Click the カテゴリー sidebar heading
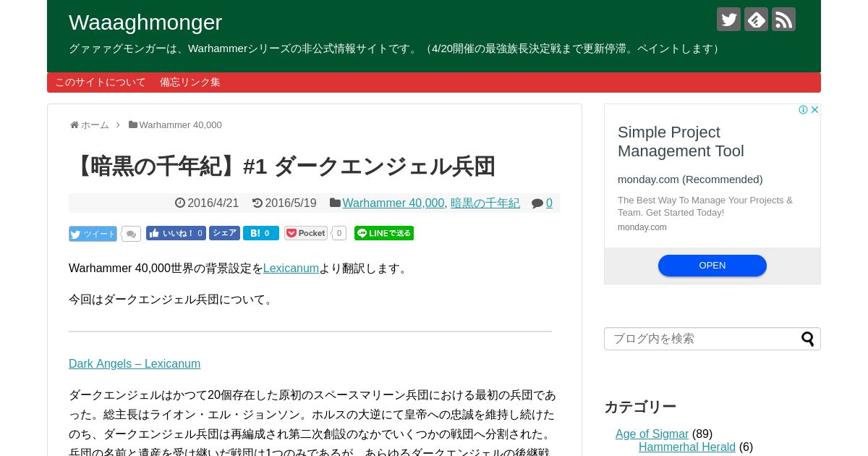The height and width of the screenshot is (456, 868). (x=640, y=407)
